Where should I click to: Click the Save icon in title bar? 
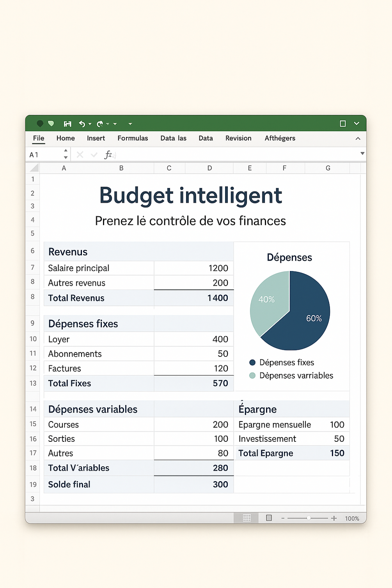tap(67, 124)
